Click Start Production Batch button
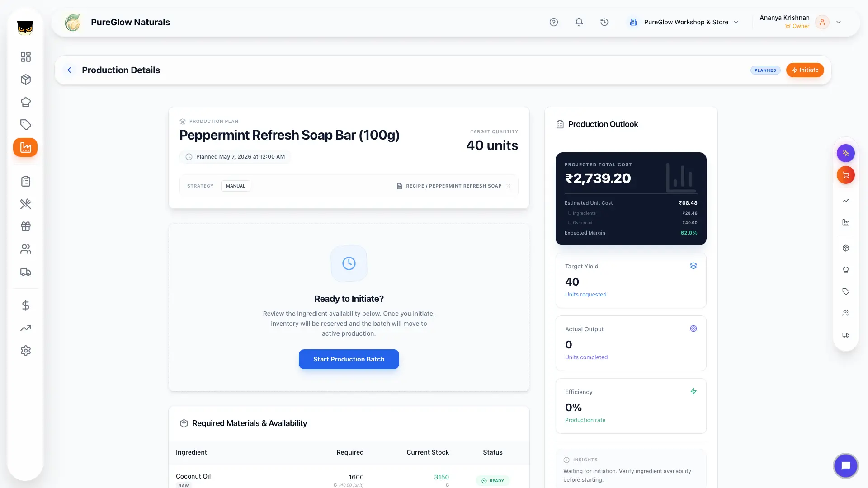 coord(349,359)
